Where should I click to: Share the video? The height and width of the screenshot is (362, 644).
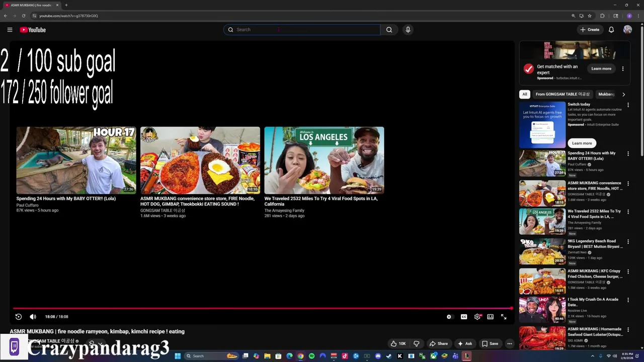point(438,344)
